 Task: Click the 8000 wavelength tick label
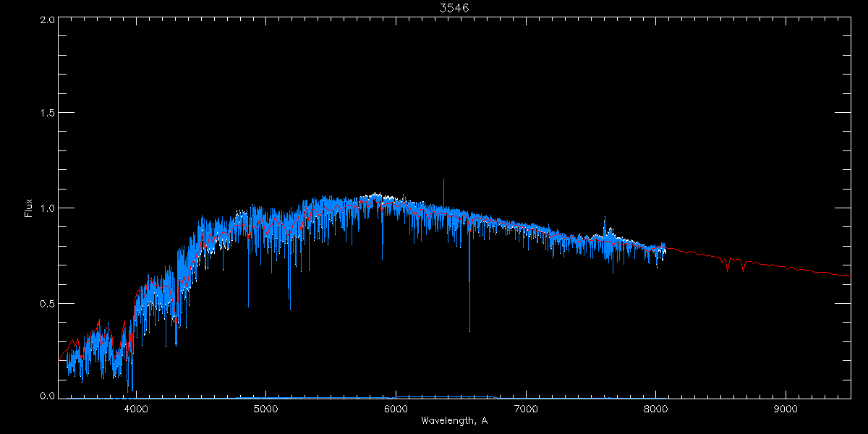click(x=655, y=409)
